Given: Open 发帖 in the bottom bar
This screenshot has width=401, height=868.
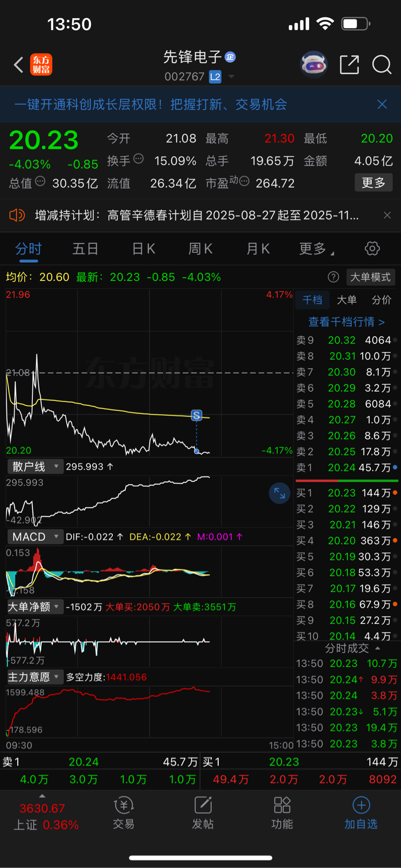Looking at the screenshot, I should (x=203, y=813).
